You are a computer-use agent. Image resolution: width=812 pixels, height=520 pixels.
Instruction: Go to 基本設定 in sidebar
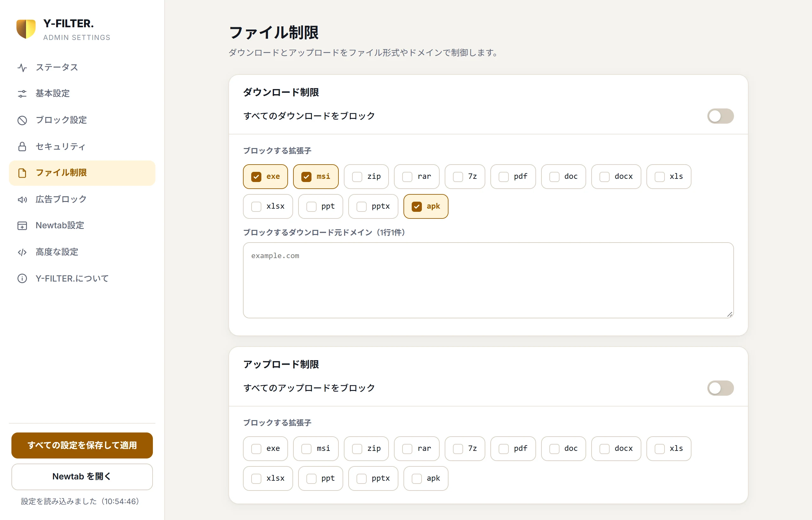tap(82, 94)
